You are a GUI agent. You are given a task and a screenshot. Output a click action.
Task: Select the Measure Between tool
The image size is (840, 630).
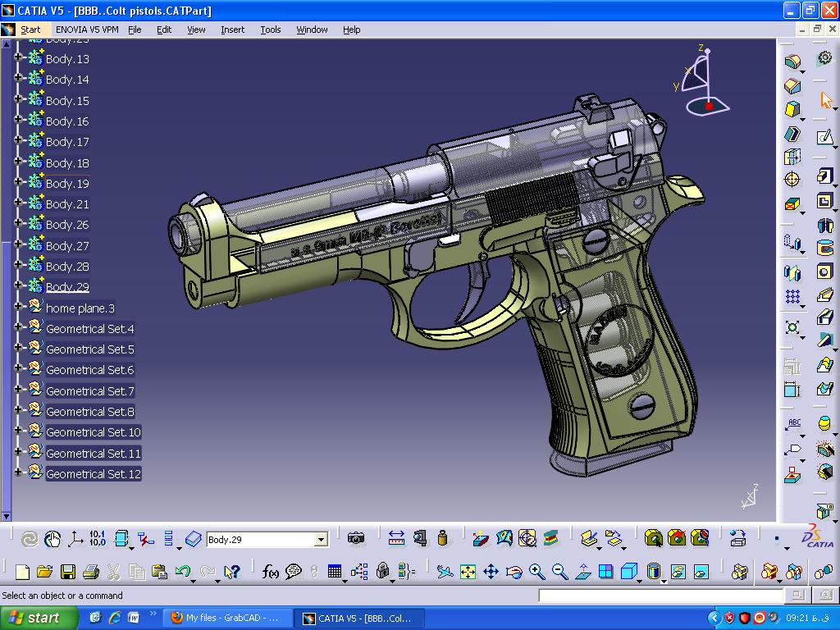click(396, 538)
